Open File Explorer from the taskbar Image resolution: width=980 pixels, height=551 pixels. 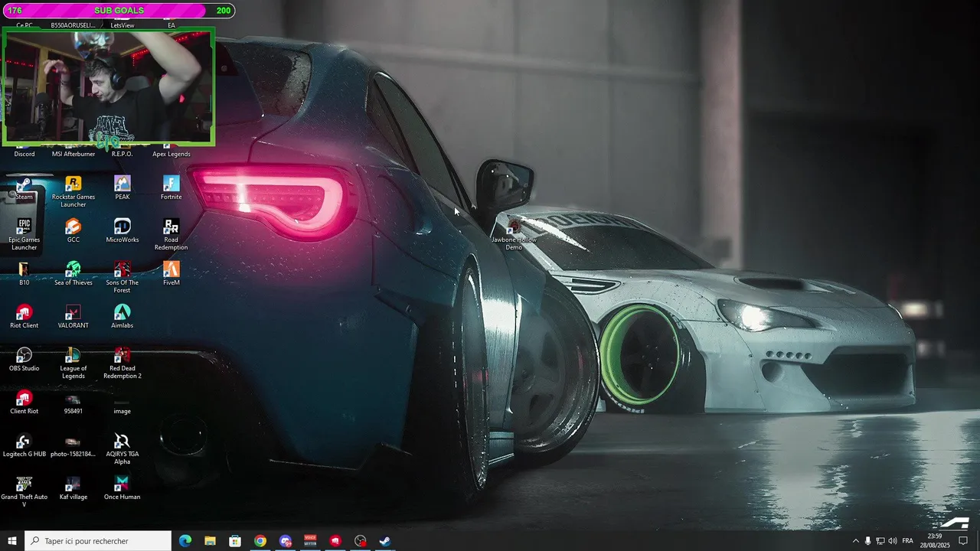(210, 541)
